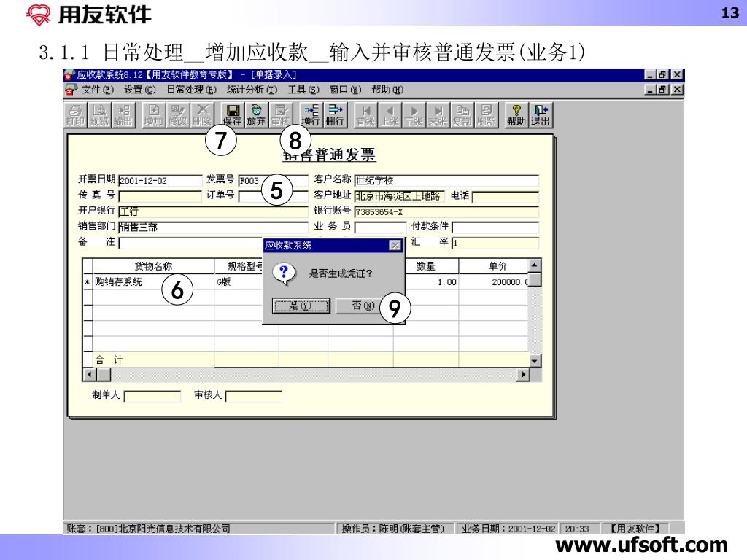747x560 pixels.
Task: Click the 电话 input field
Action: [506, 197]
